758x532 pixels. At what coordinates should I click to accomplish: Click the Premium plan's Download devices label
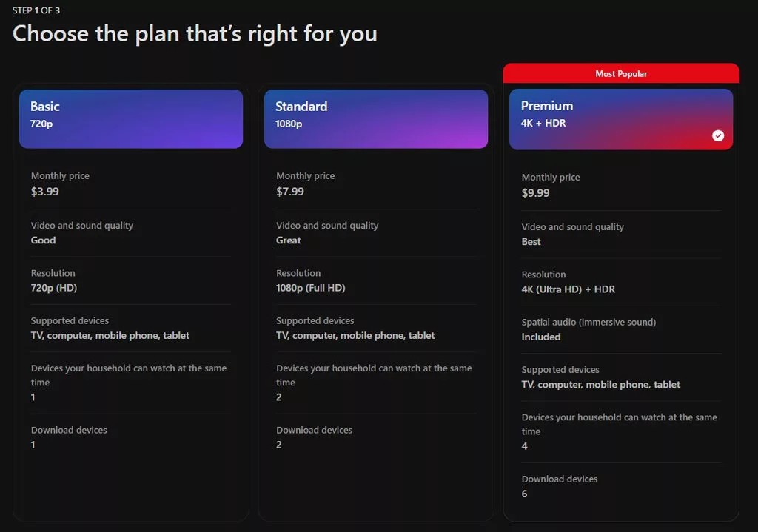tap(560, 479)
